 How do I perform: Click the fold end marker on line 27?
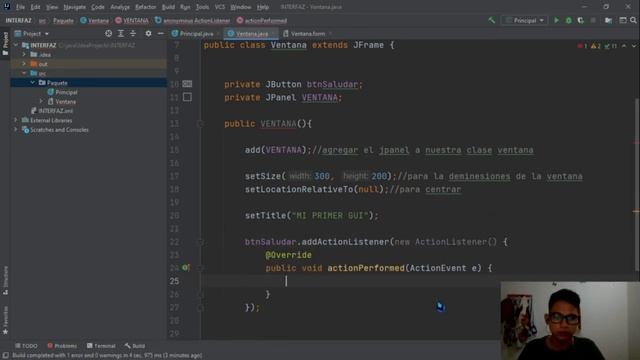pos(200,307)
